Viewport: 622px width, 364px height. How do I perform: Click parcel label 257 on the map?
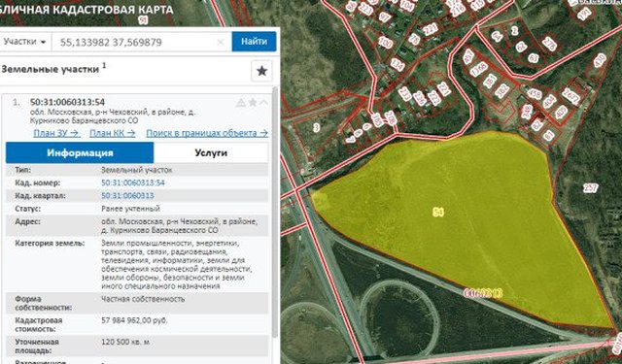pos(590,187)
